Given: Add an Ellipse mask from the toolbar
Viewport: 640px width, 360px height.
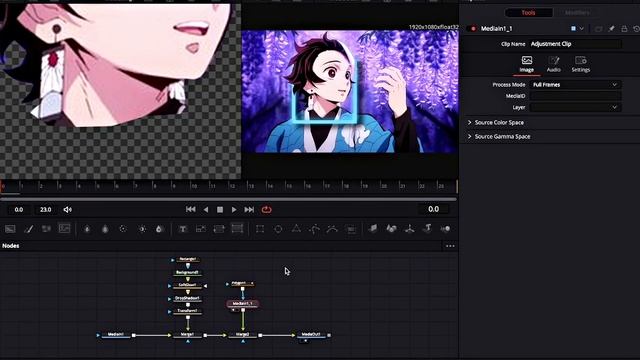Looking at the screenshot, I should (x=278, y=229).
